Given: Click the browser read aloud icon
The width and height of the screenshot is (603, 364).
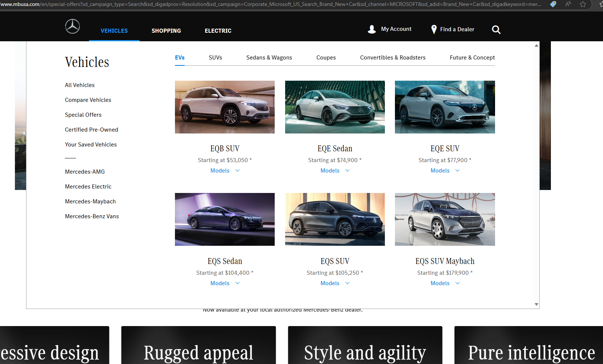Looking at the screenshot, I should (568, 4).
